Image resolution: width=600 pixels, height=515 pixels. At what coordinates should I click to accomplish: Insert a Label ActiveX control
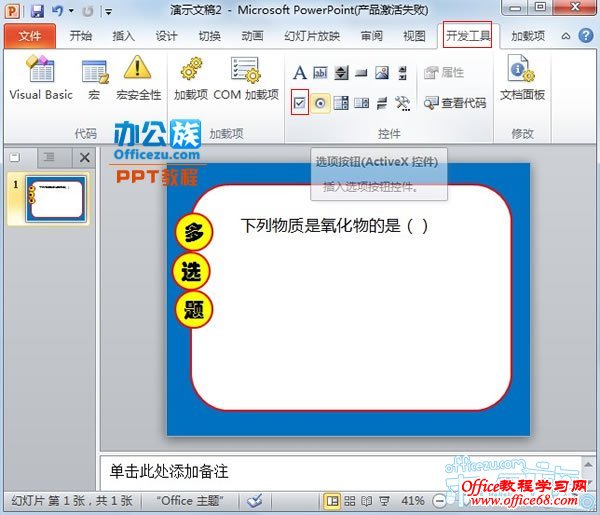[300, 73]
